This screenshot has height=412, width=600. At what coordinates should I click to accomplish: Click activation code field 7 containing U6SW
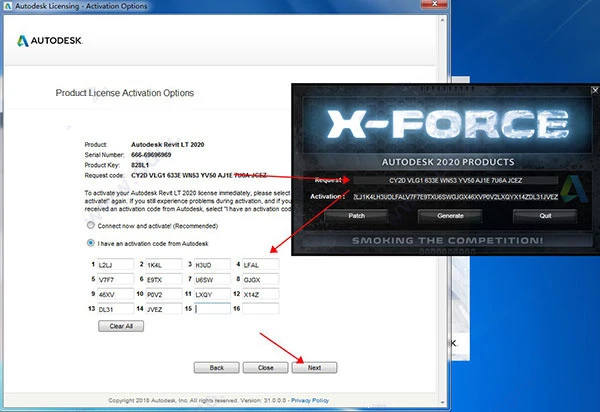point(212,279)
